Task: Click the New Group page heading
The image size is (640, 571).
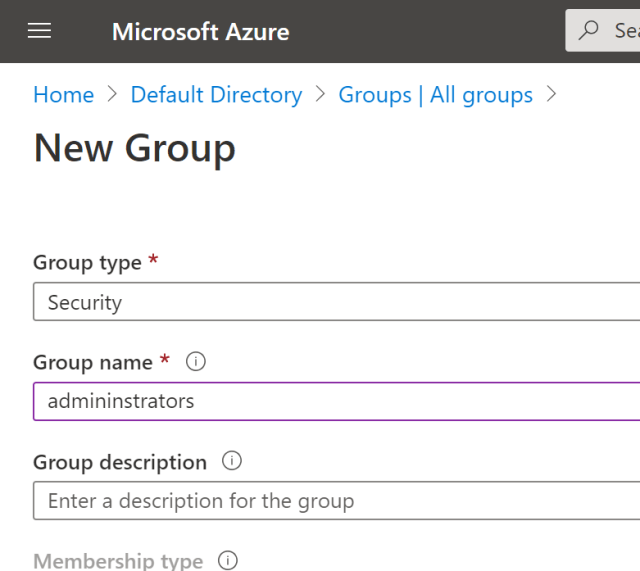Action: point(135,148)
